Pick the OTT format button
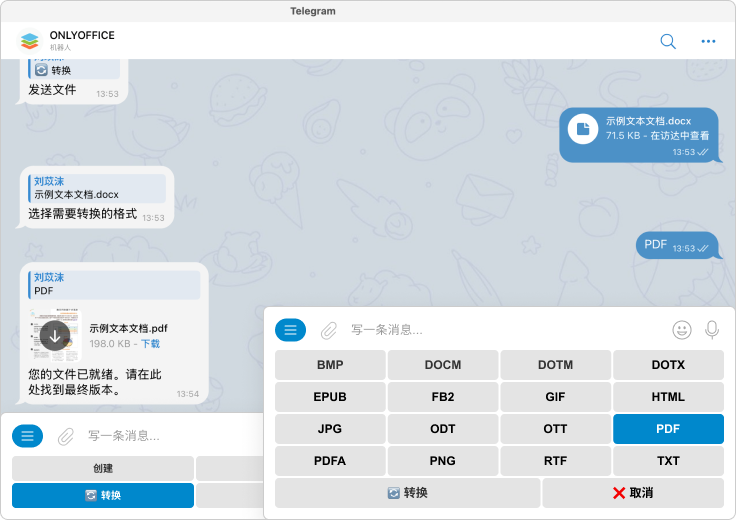This screenshot has width=736, height=520. (555, 428)
